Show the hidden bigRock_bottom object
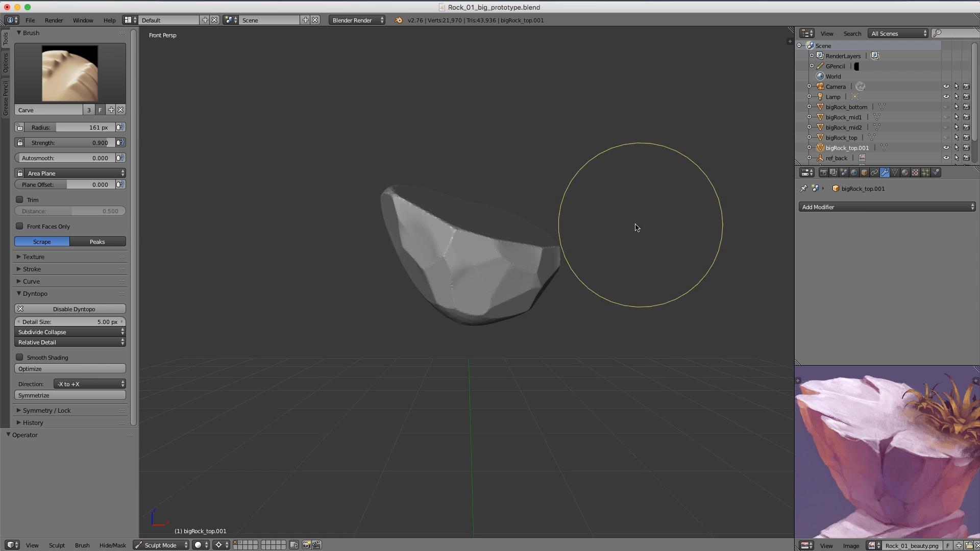This screenshot has height=551, width=980. pyautogui.click(x=946, y=107)
